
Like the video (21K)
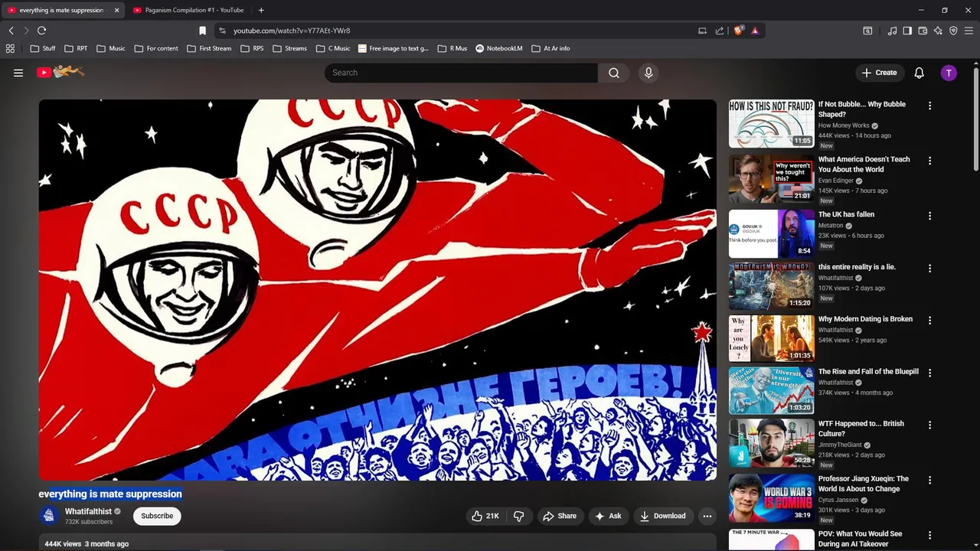[x=485, y=516]
